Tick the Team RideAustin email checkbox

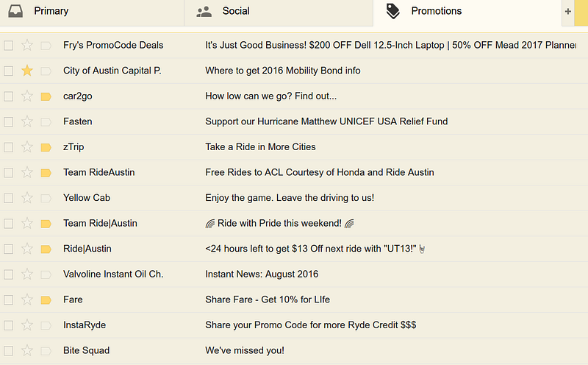8,173
